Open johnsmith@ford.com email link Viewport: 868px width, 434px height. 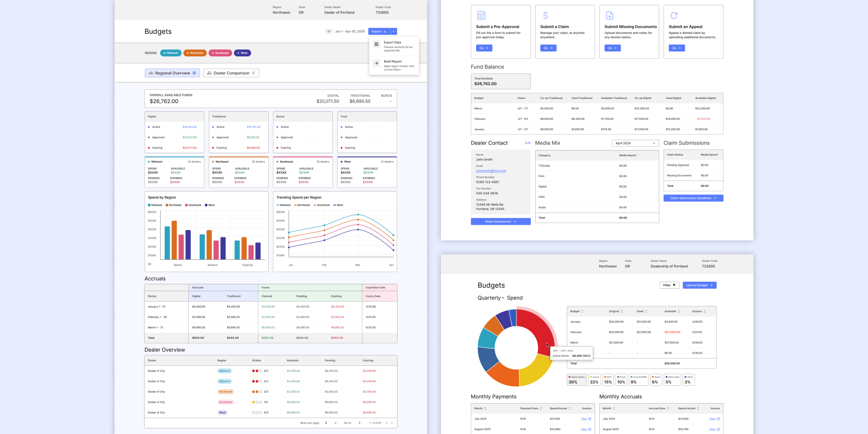click(x=491, y=171)
